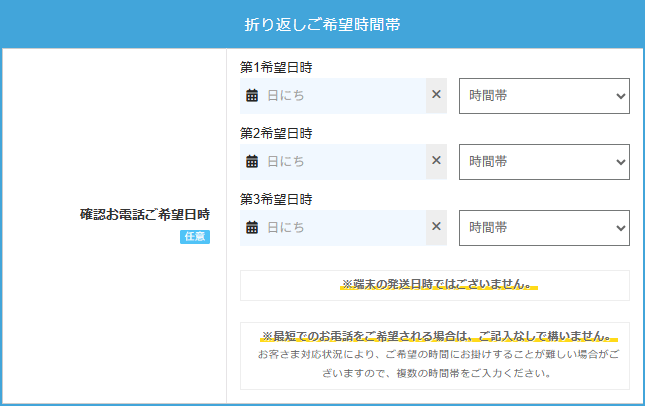This screenshot has width=645, height=406.
Task: Click the 端末の発送日時ではございません notice
Action: (x=435, y=285)
